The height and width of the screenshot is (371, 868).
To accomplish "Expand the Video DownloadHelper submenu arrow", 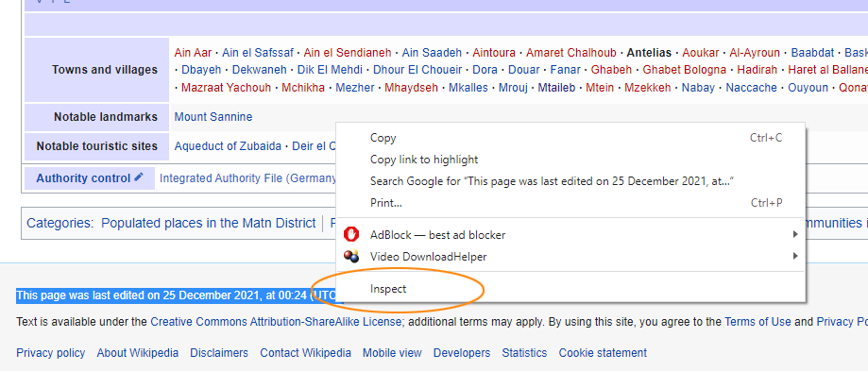I will 795,256.
